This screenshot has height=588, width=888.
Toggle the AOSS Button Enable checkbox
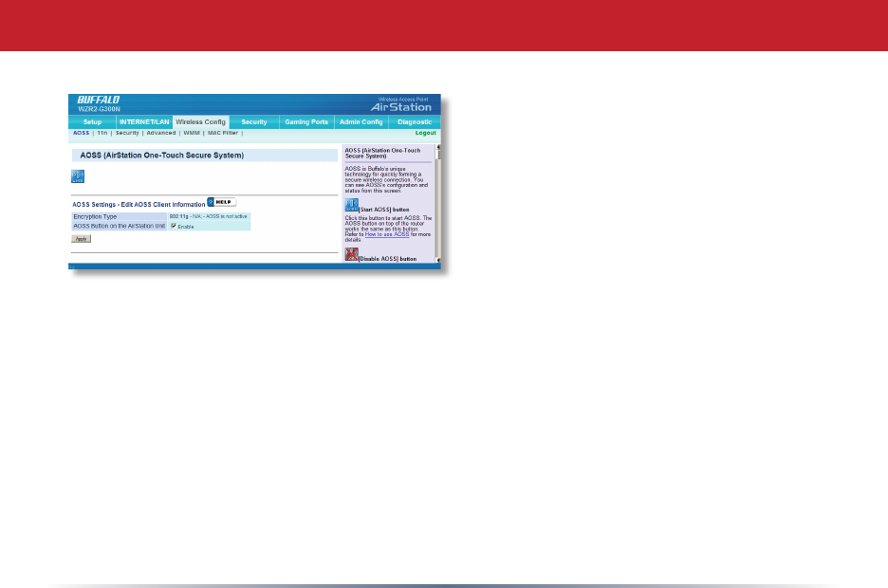pyautogui.click(x=174, y=226)
